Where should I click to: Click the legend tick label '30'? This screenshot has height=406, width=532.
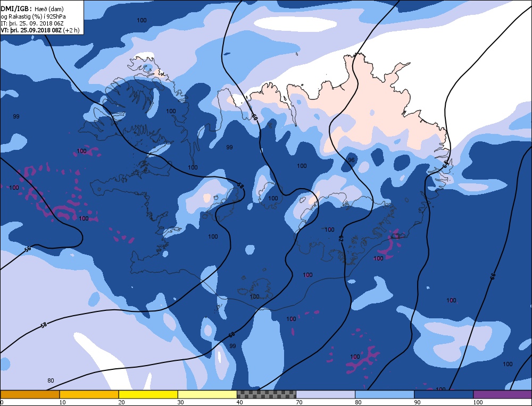coord(180,402)
